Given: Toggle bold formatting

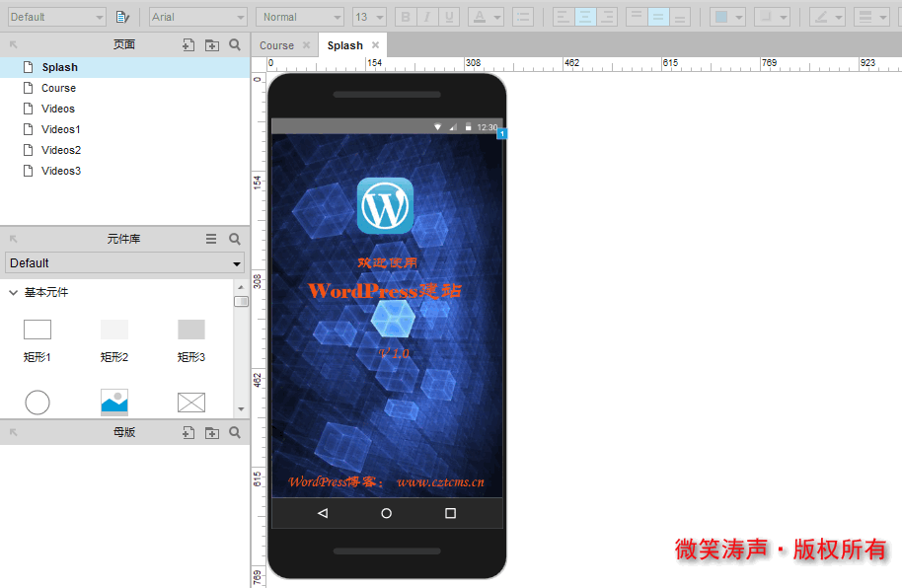Looking at the screenshot, I should point(406,17).
